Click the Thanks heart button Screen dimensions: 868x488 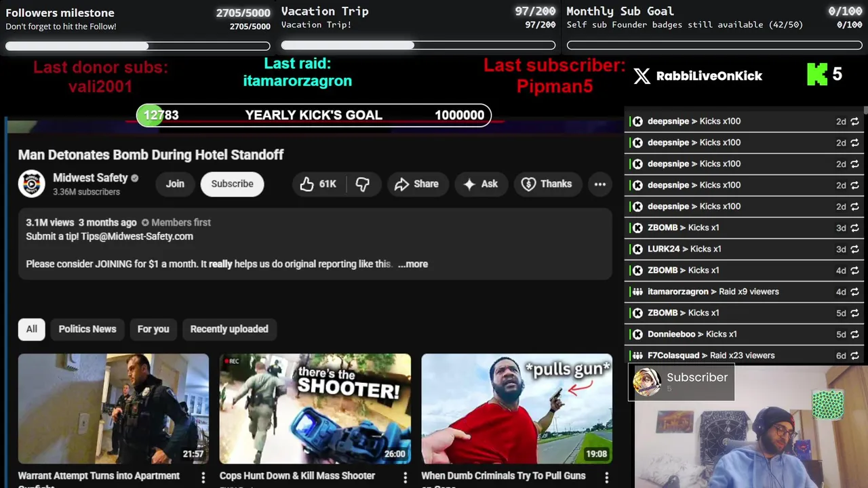coord(547,184)
